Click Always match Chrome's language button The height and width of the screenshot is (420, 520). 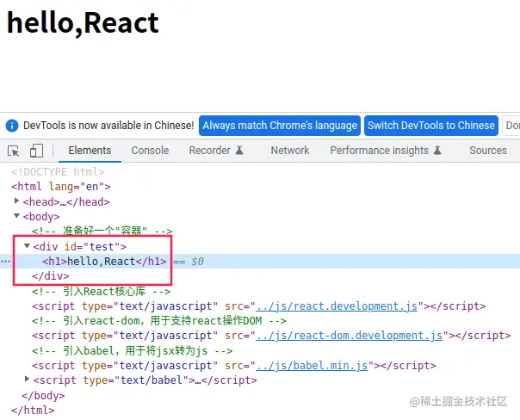[x=280, y=126]
